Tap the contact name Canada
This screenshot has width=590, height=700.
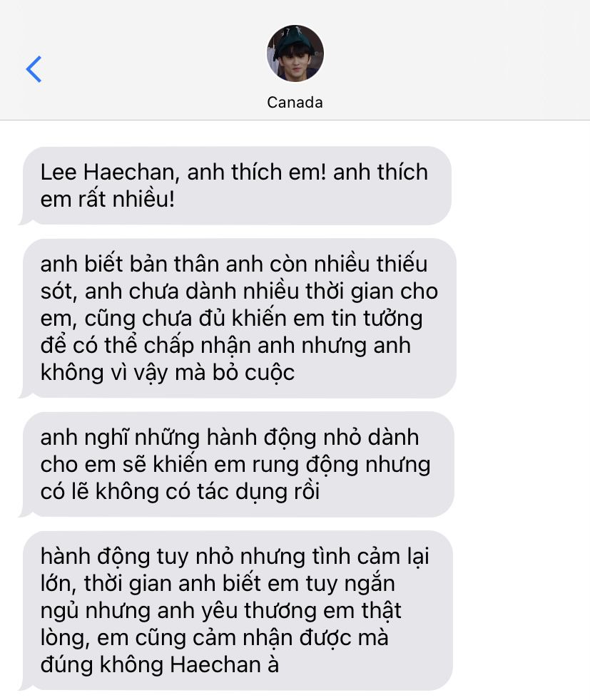(295, 103)
